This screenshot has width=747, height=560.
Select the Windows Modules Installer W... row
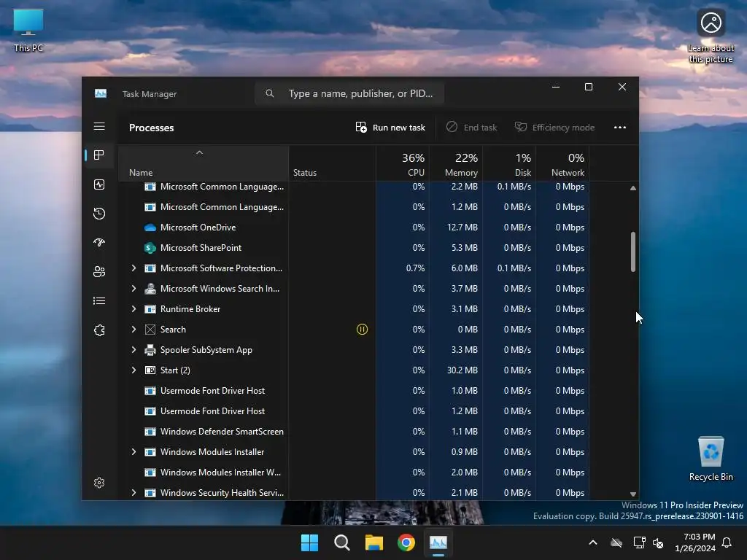click(x=354, y=472)
